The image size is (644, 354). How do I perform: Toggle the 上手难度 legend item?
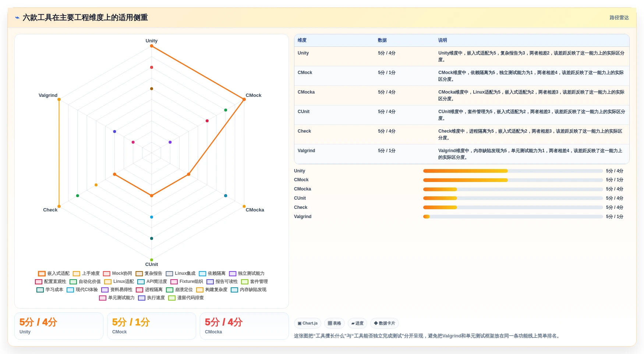click(86, 274)
